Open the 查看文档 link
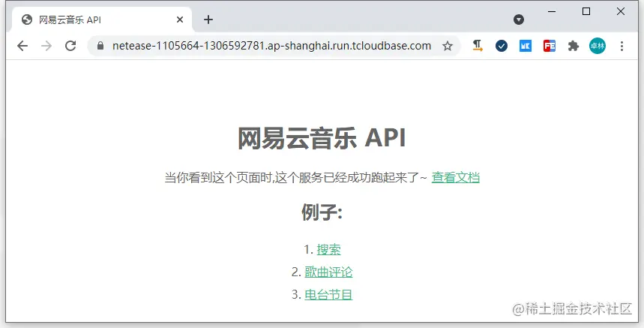644x328 pixels. coord(456,178)
